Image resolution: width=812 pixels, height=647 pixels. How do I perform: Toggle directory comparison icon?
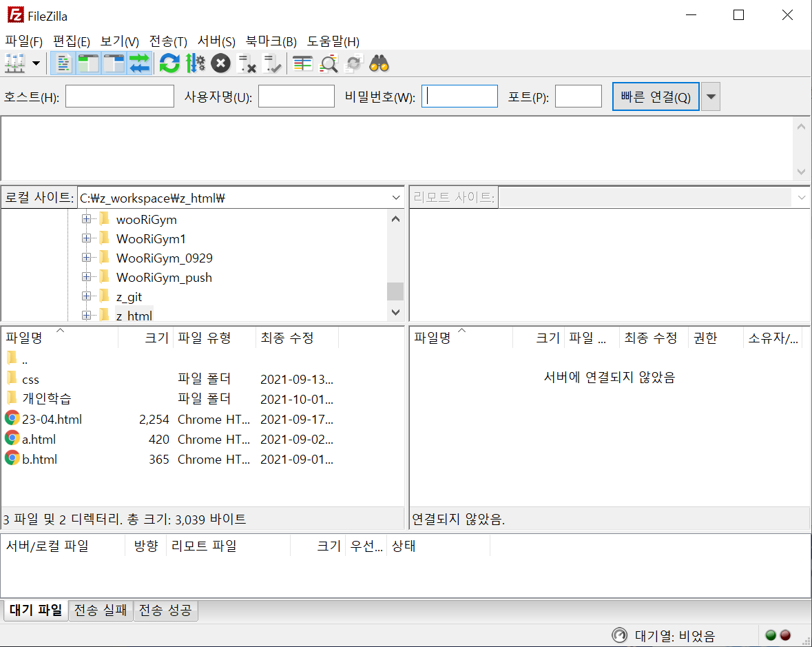click(x=329, y=63)
